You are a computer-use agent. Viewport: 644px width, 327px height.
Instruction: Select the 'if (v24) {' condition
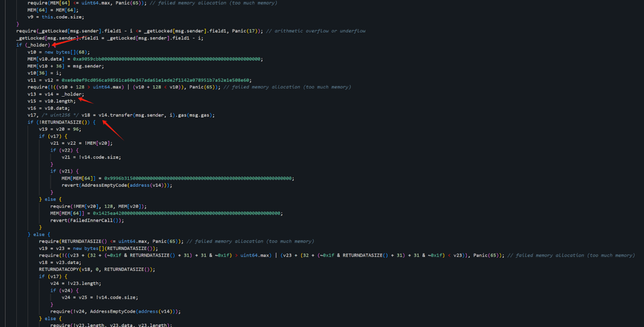pos(64,290)
